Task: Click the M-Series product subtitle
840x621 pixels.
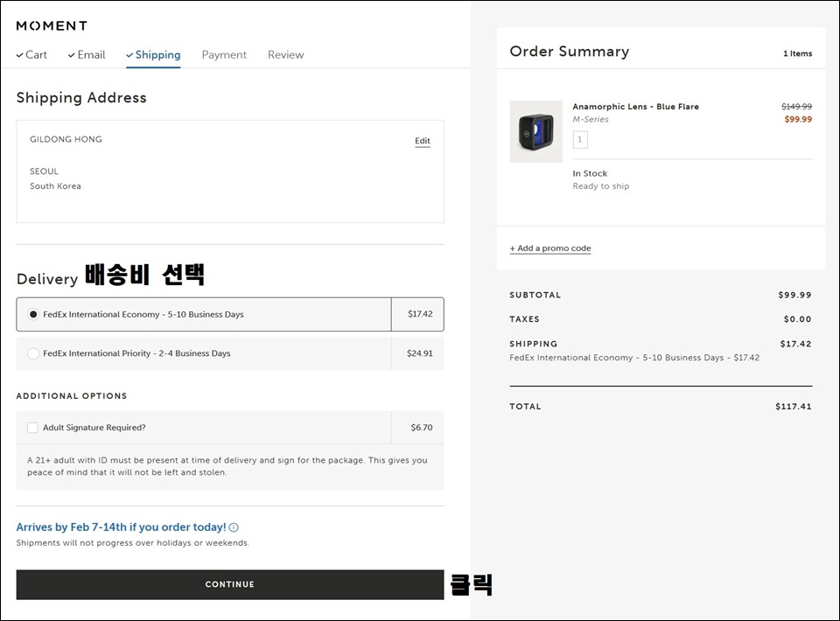Action: 591,119
